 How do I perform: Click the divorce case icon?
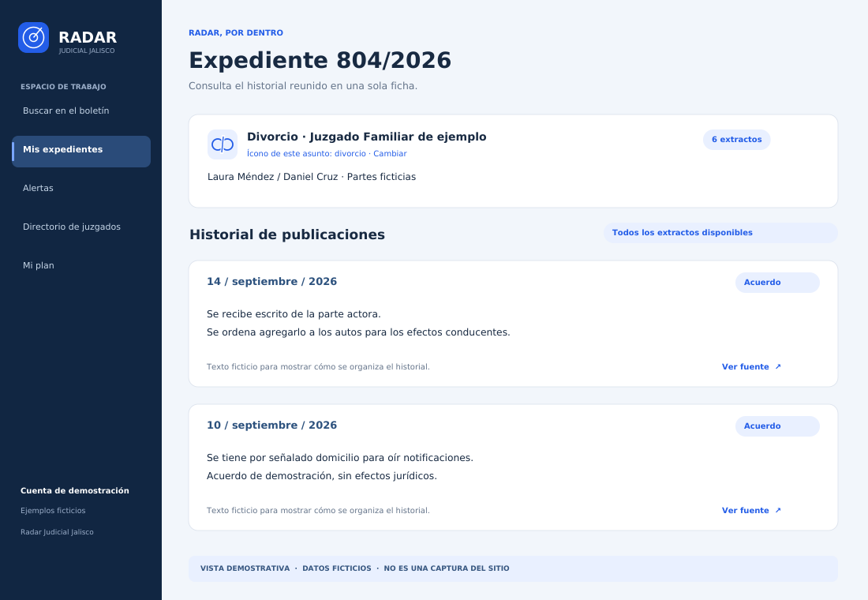[x=223, y=144]
